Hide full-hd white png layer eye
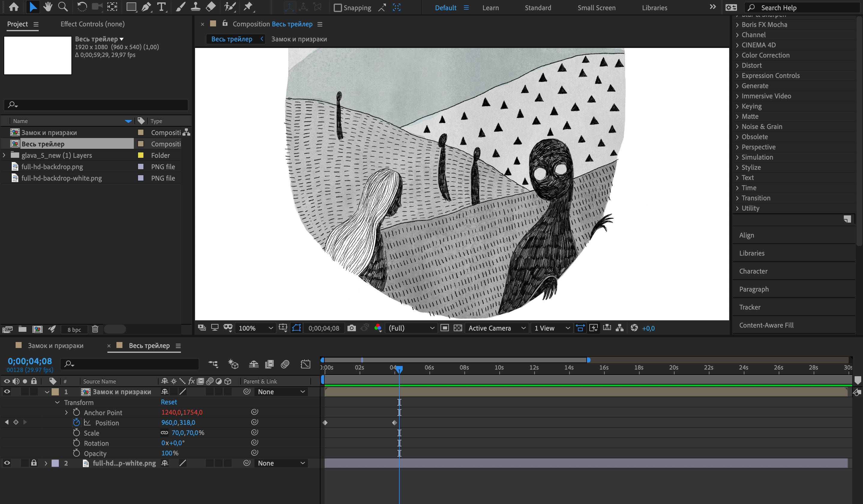863x504 pixels. tap(7, 463)
